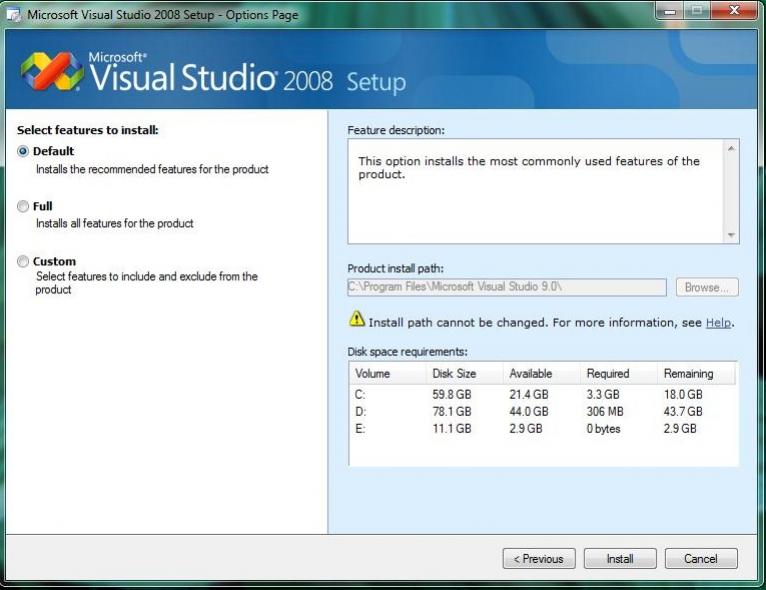Click the Visual Studio logo icon
Image resolution: width=766 pixels, height=590 pixels.
pos(51,71)
